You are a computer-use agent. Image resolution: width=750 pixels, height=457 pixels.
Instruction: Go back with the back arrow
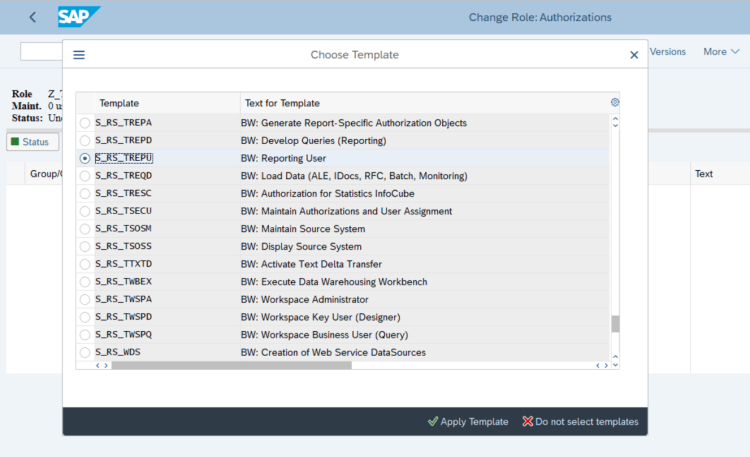[x=33, y=17]
